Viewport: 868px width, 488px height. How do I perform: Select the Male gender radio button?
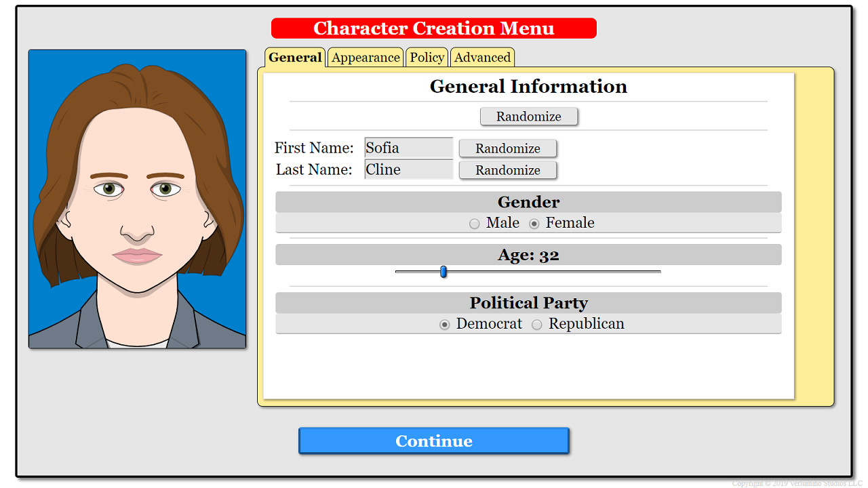[474, 223]
